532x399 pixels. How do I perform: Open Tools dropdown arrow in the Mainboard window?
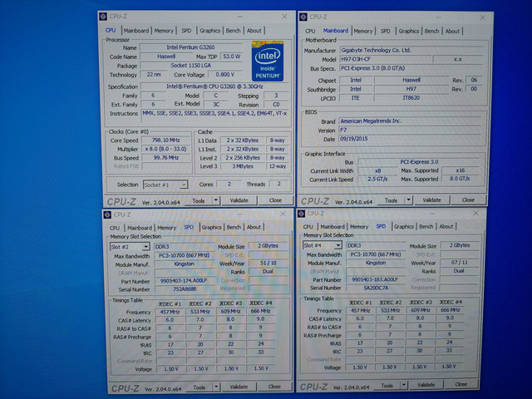pyautogui.click(x=411, y=199)
